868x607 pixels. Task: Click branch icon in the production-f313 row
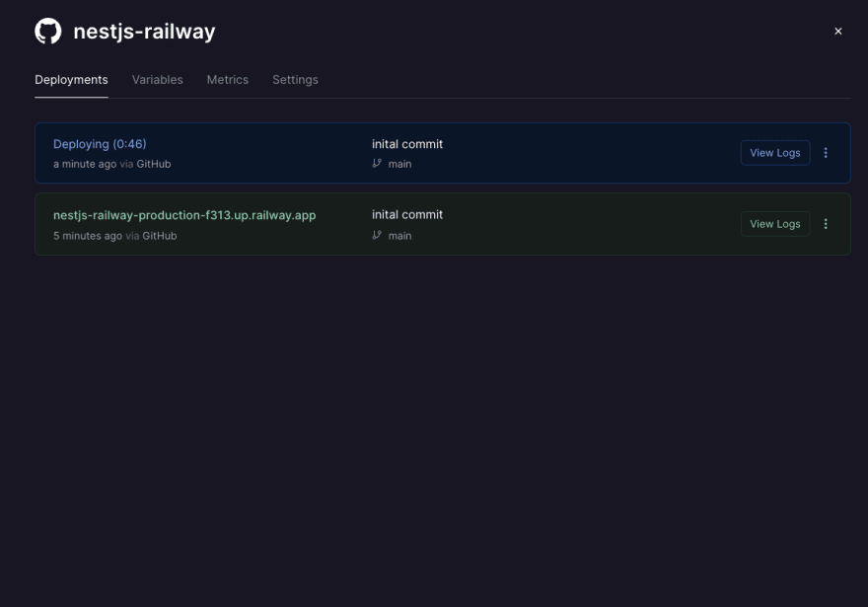point(377,235)
